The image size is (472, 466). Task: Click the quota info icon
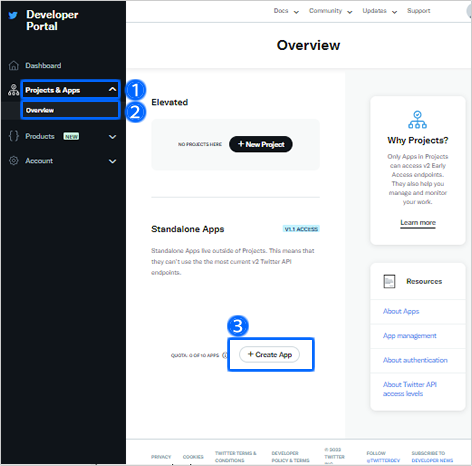click(x=225, y=355)
